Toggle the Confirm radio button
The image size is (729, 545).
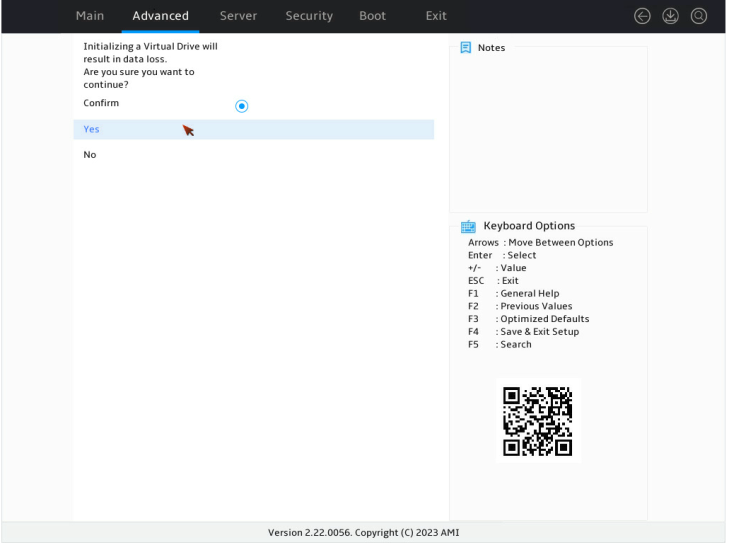[242, 106]
